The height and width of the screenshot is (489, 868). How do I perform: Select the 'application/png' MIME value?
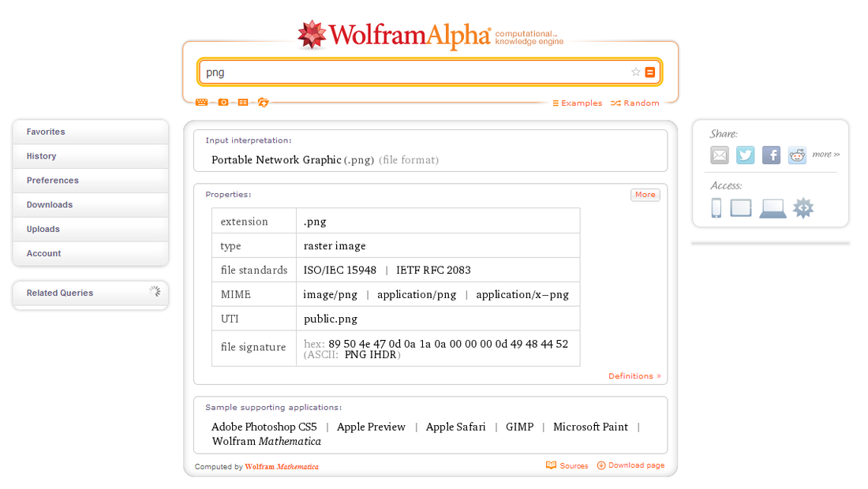(x=417, y=294)
